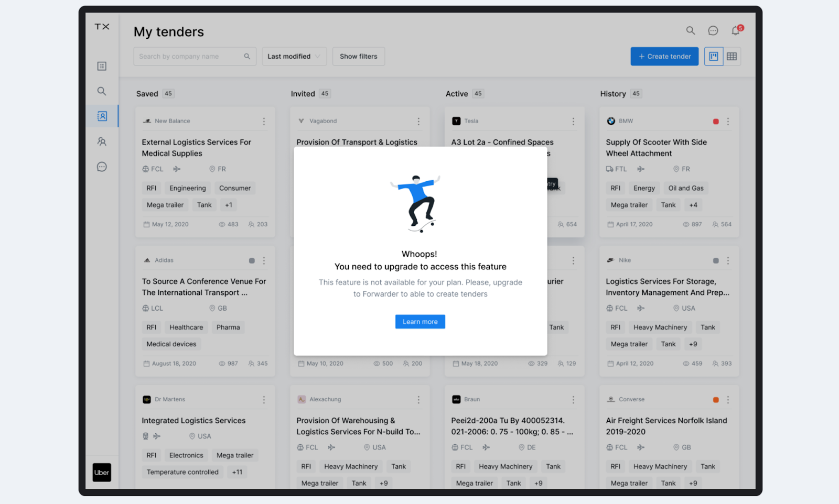Open Supply Of Scooter With Side Wheel tender
Image resolution: width=839 pixels, height=504 pixels.
656,148
